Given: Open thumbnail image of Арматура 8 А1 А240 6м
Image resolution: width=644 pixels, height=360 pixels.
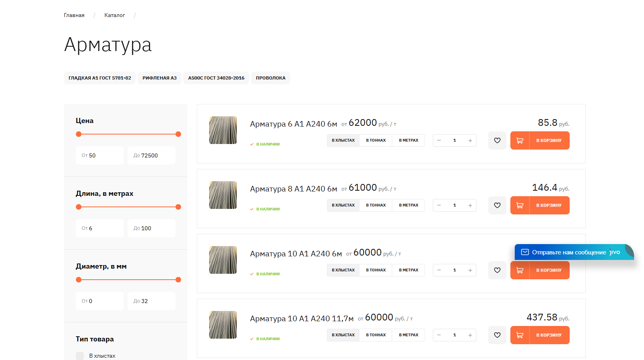Looking at the screenshot, I should pos(223,195).
